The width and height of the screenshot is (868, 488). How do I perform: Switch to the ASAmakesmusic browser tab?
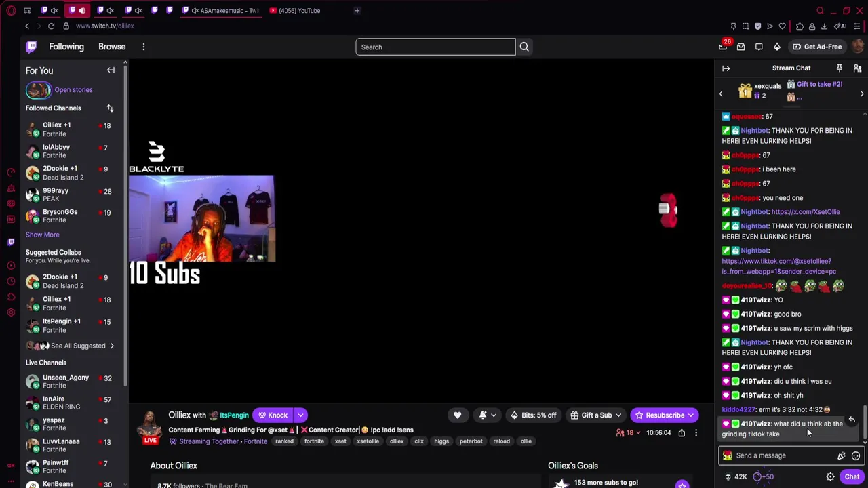tap(220, 10)
